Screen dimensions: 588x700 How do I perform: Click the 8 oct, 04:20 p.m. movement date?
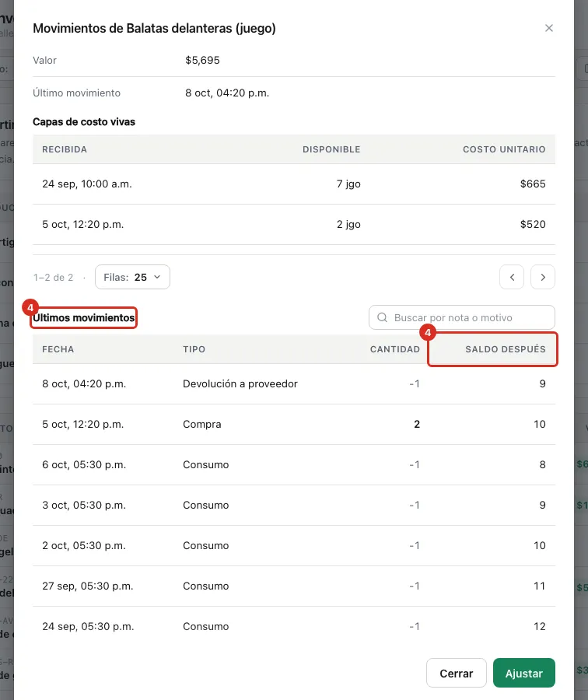coord(84,384)
